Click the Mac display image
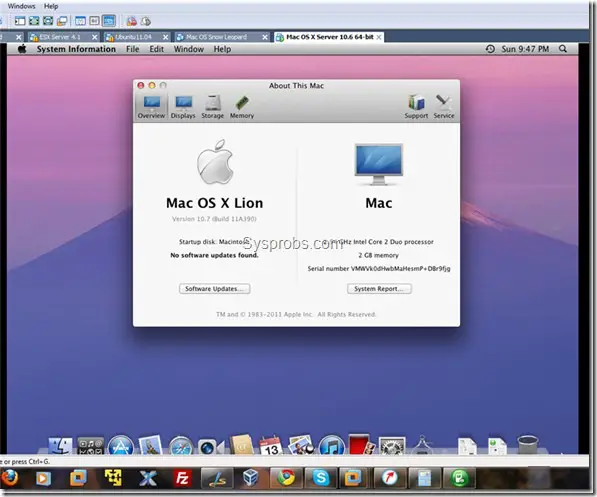This screenshot has height=497, width=597. coord(378,164)
